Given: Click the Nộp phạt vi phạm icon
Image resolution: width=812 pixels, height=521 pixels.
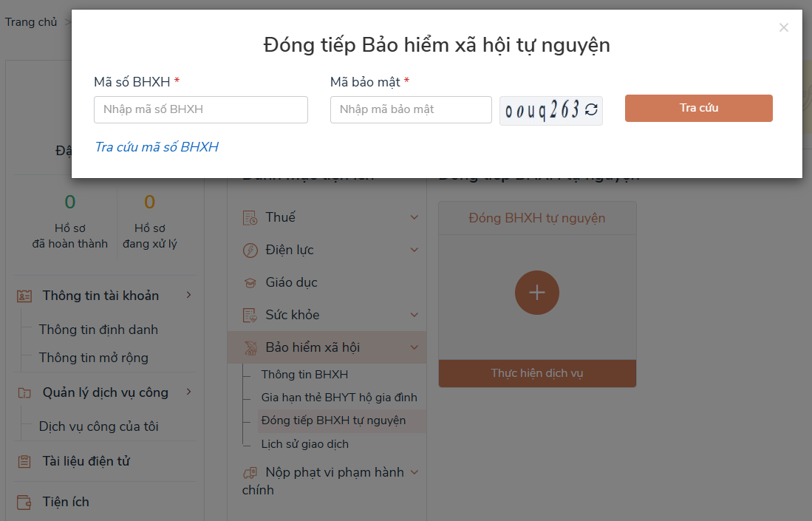Looking at the screenshot, I should (250, 472).
